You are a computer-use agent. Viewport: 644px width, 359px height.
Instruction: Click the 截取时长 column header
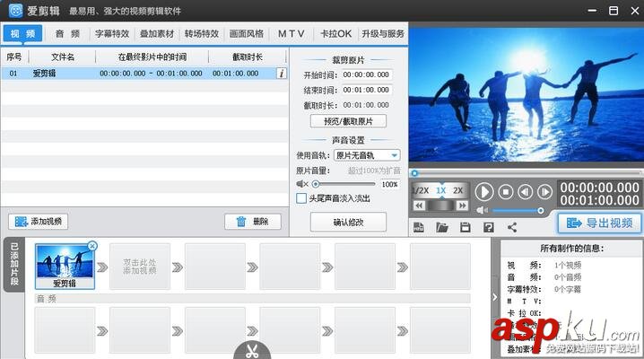[x=248, y=57]
